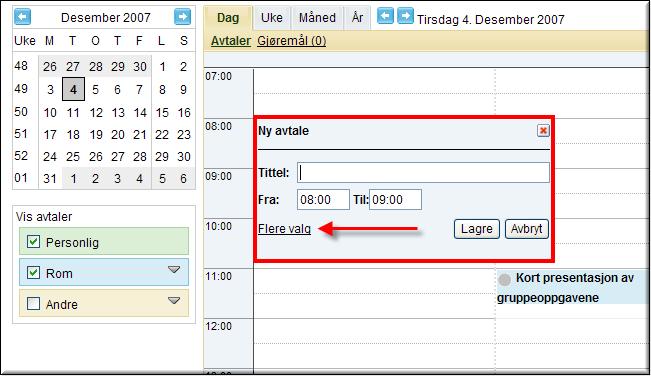Switch to the Måned tab
The height and width of the screenshot is (376, 651).
317,18
